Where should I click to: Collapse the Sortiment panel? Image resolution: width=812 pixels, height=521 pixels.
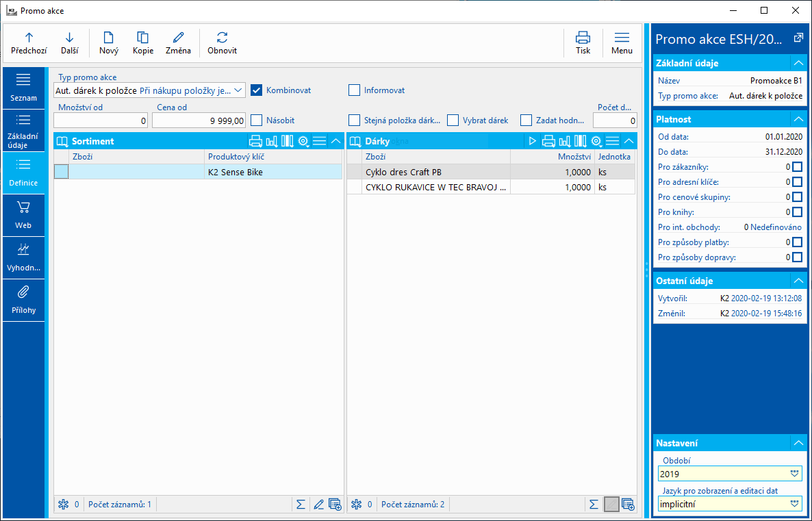click(335, 141)
